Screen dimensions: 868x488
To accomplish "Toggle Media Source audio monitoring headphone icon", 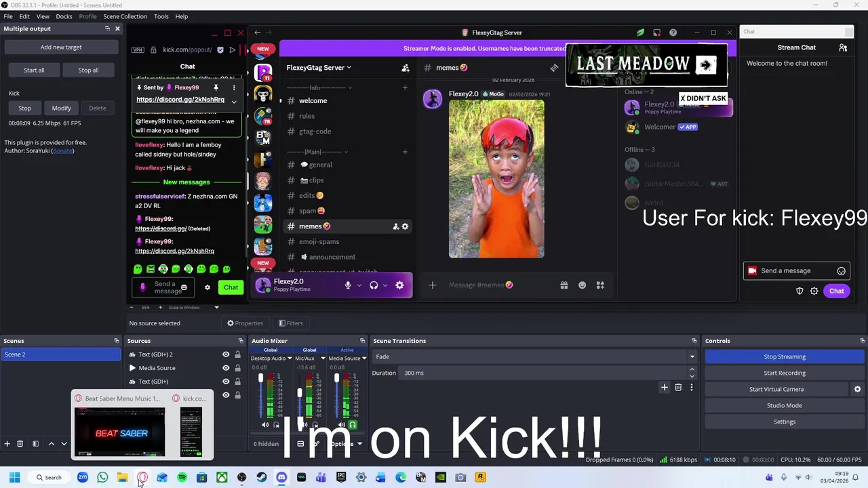I will [x=353, y=425].
